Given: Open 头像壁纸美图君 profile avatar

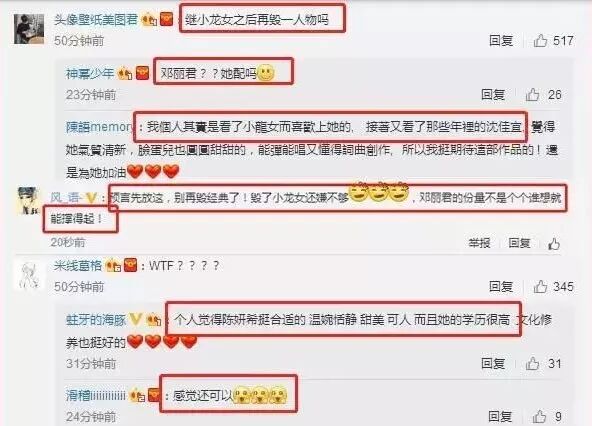Looking at the screenshot, I should pyautogui.click(x=29, y=29).
